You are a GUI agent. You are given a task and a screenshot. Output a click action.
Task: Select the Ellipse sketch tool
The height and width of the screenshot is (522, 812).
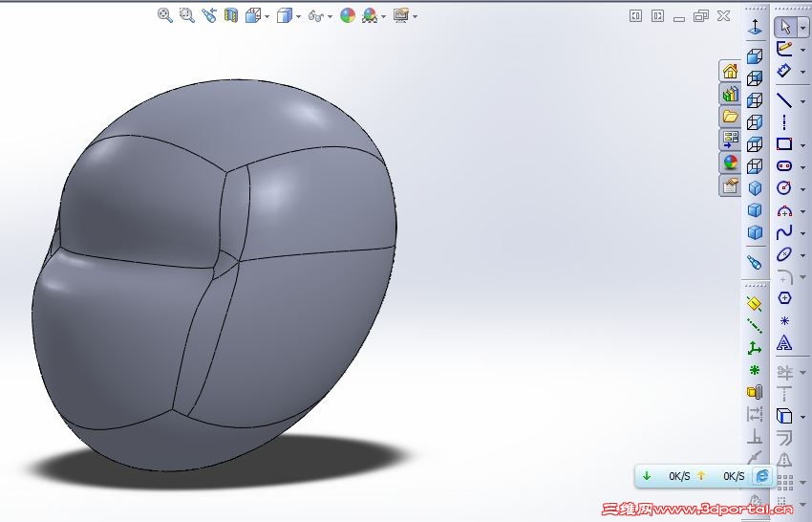784,254
